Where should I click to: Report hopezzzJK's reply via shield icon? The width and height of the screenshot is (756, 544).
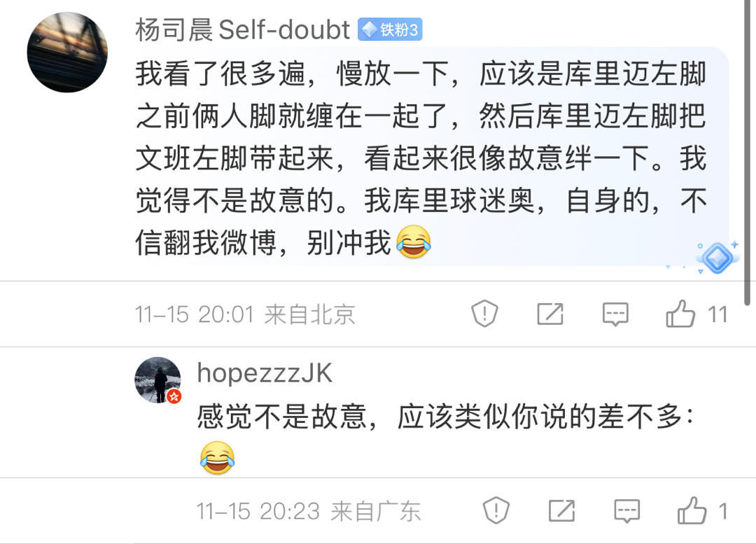click(x=496, y=510)
